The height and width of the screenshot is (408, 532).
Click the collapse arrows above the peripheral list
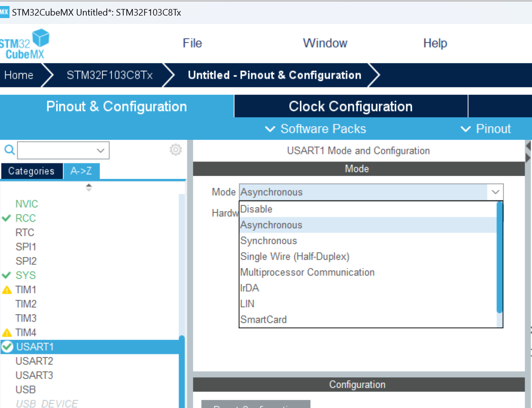click(89, 187)
